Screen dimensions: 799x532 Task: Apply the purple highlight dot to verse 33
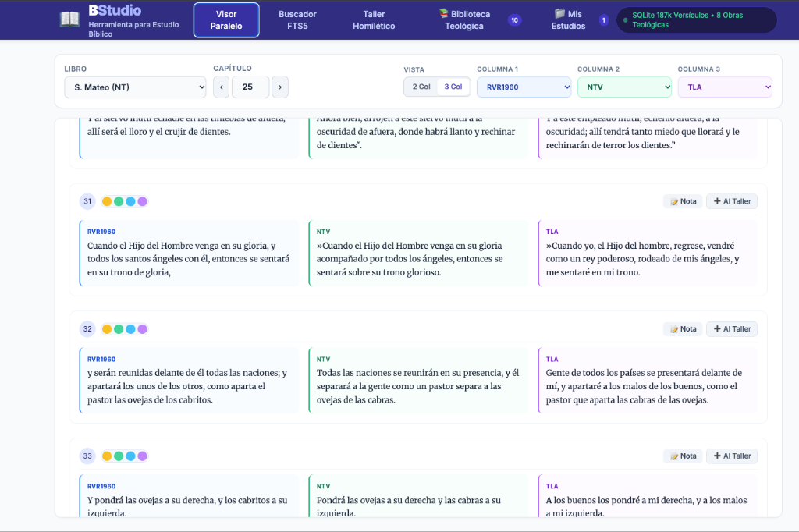143,456
